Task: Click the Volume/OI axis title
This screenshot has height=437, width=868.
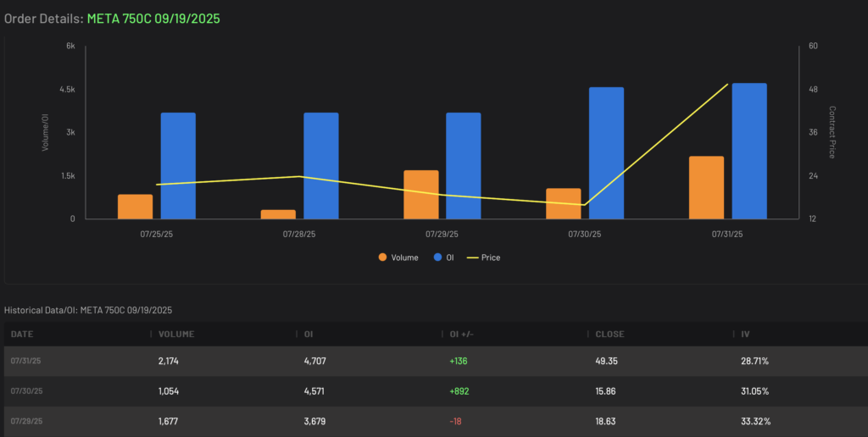Action: [46, 133]
